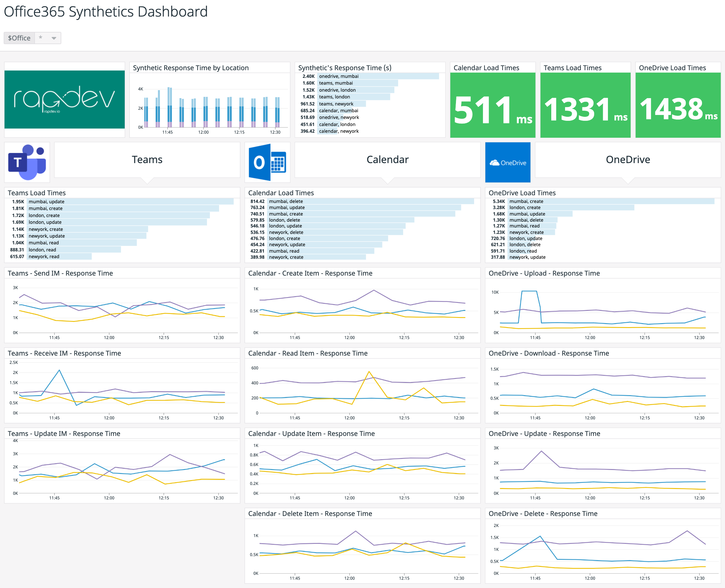This screenshot has height=588, width=725.
Task: Select the 'onedrive, newyork' 518.69 row
Action: pyautogui.click(x=370, y=117)
